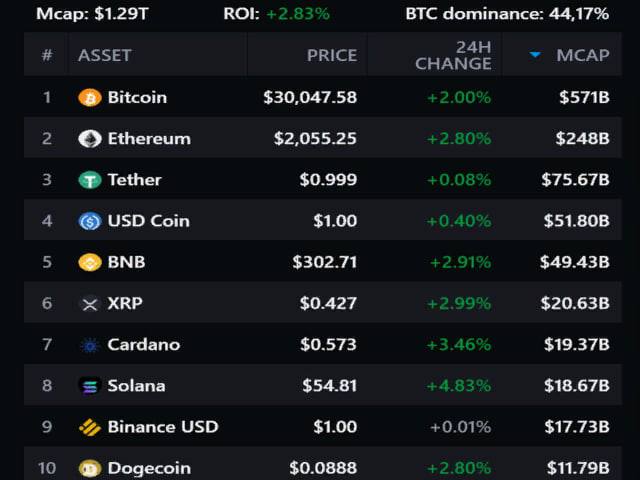The height and width of the screenshot is (480, 640).
Task: Click the Cardano logo icon
Action: pos(90,345)
